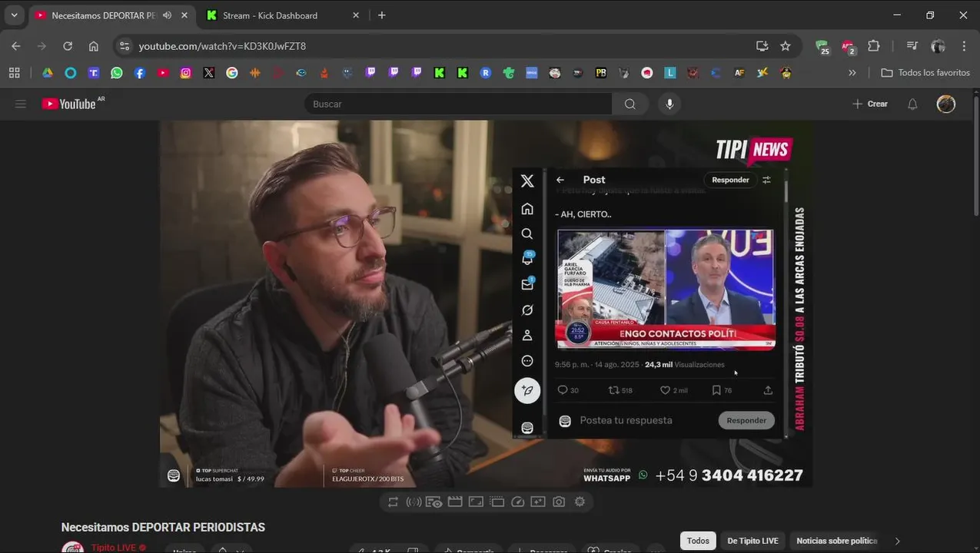
Task: Mute the YouTube tab audio indicator
Action: coord(167,15)
